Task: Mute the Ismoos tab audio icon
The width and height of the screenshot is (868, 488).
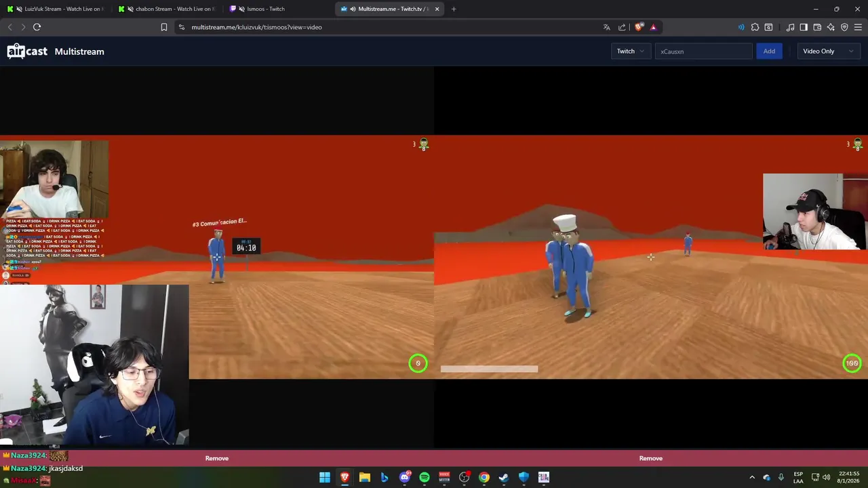Action: (x=241, y=9)
